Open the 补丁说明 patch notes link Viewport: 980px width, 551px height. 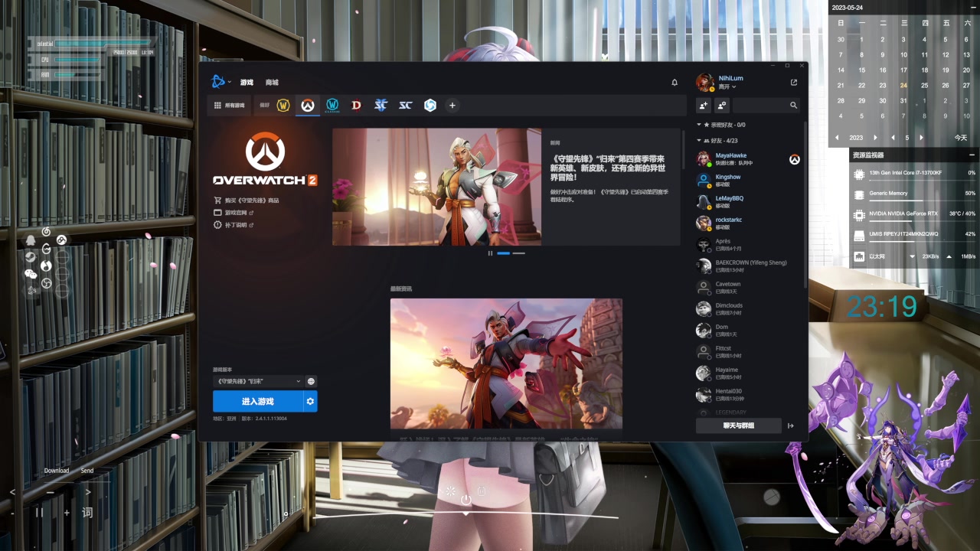coord(234,225)
